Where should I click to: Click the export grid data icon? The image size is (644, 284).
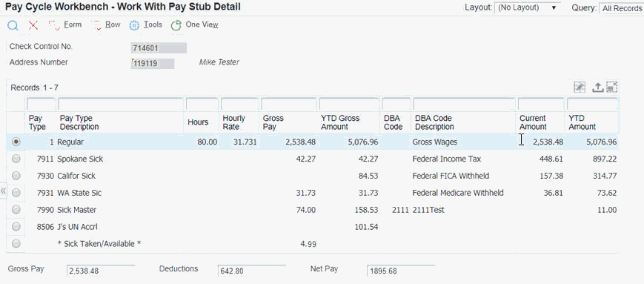point(597,87)
